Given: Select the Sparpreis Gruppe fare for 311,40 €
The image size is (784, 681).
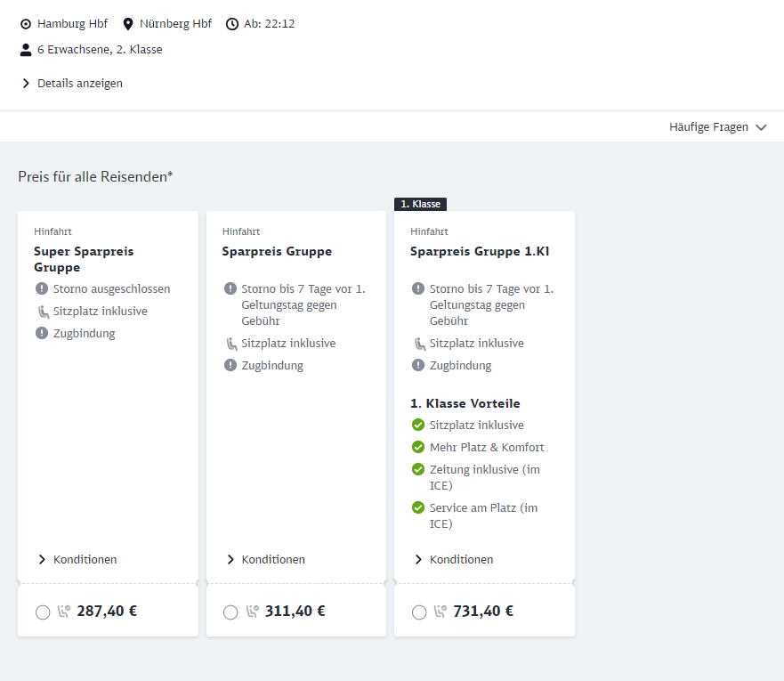Looking at the screenshot, I should (230, 612).
